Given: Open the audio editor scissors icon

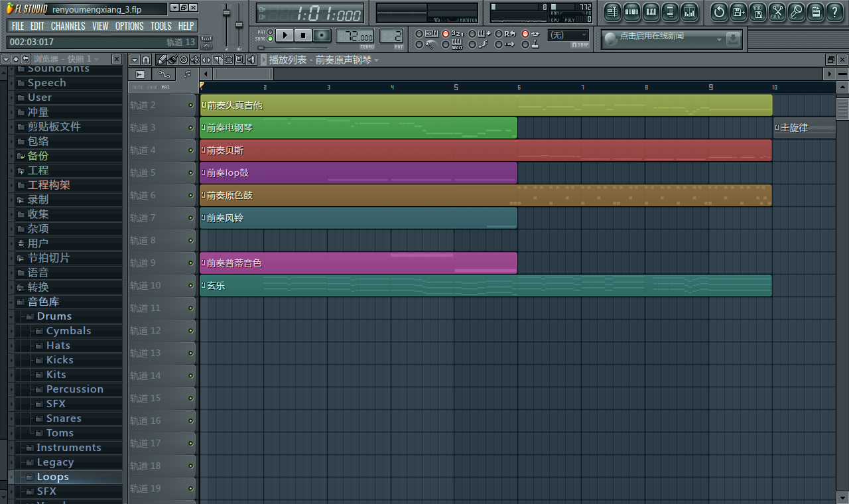Looking at the screenshot, I should (777, 12).
